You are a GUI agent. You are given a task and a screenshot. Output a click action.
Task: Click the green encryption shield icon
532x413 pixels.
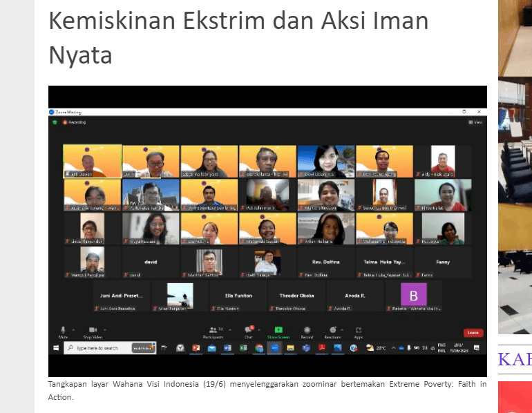(55, 122)
